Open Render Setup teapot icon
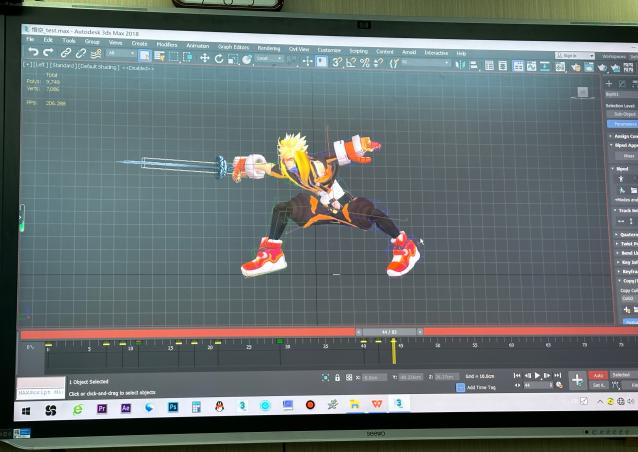Viewport: 638px width, 452px height. (x=575, y=68)
